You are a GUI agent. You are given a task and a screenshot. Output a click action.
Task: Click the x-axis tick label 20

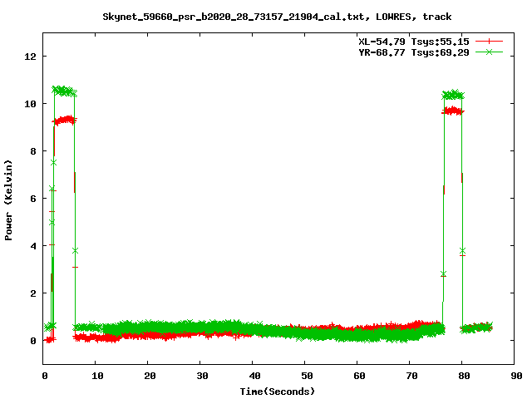(x=150, y=376)
